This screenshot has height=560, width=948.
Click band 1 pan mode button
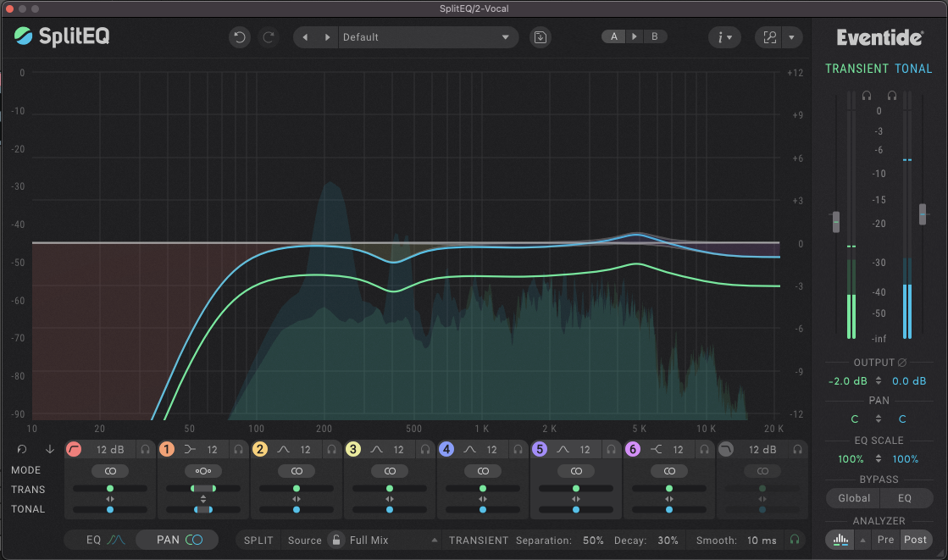203,471
